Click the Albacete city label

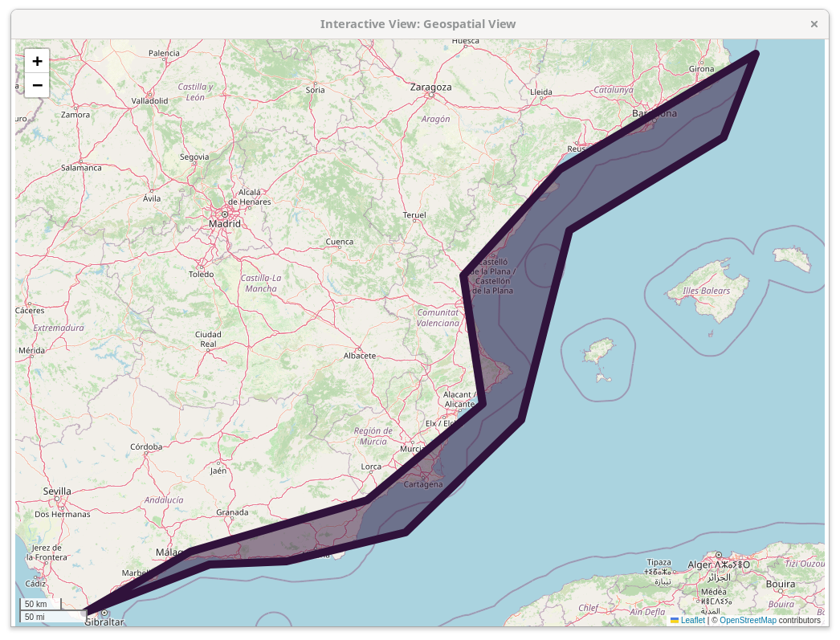[360, 356]
